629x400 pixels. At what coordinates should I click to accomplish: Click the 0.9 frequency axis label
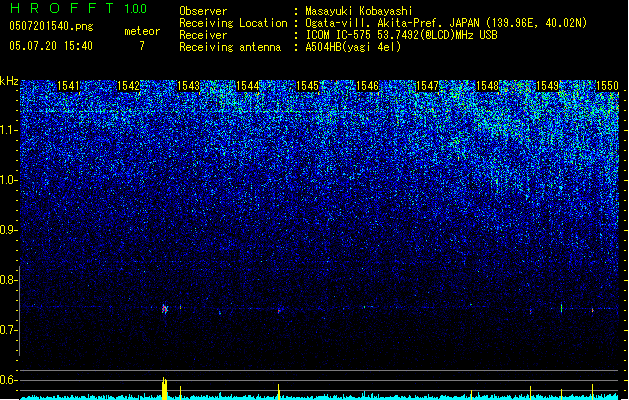[x=9, y=230]
